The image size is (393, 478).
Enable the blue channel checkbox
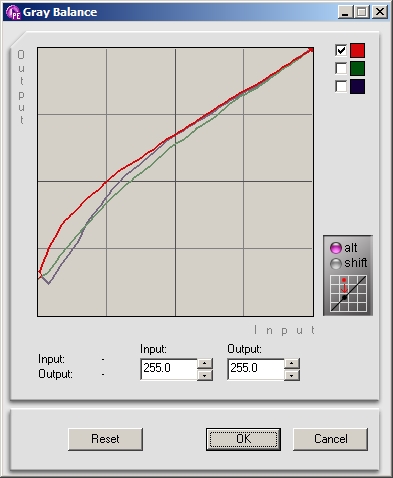click(x=341, y=86)
